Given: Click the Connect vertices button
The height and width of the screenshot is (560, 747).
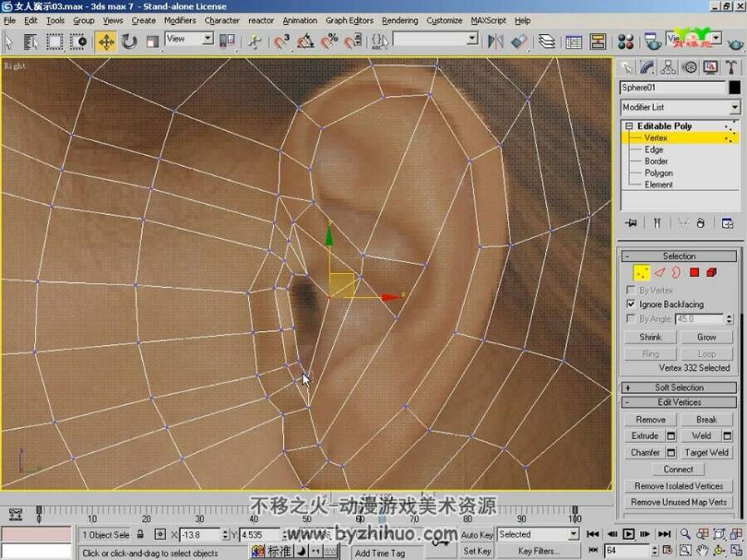Looking at the screenshot, I should (678, 470).
